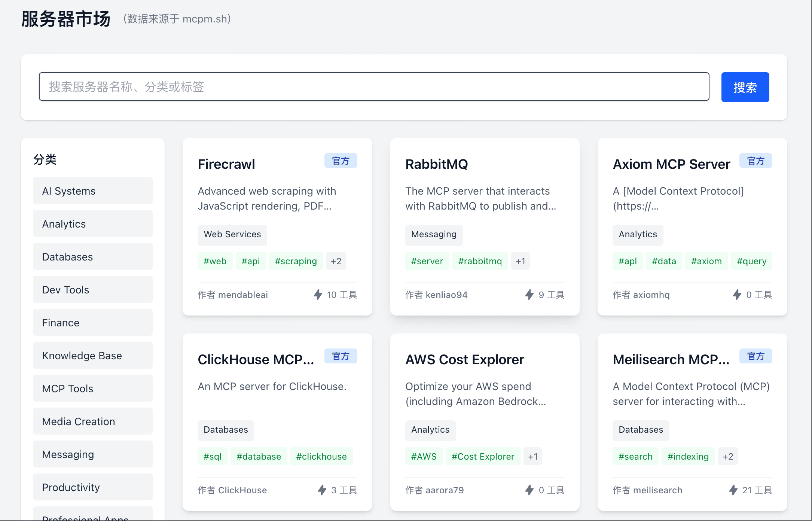Click the lightning icon on the ClickHouse card
The height and width of the screenshot is (521, 812).
tap(322, 490)
